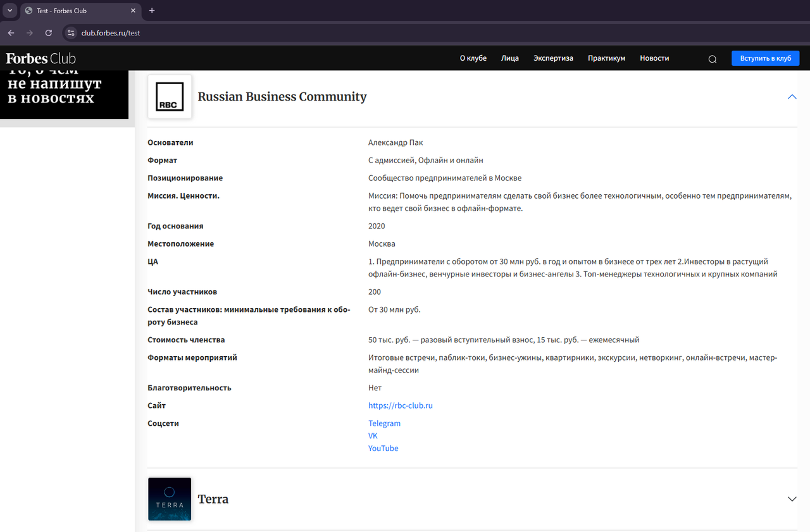The height and width of the screenshot is (532, 810).
Task: Open the Лица menu item
Action: tap(510, 58)
